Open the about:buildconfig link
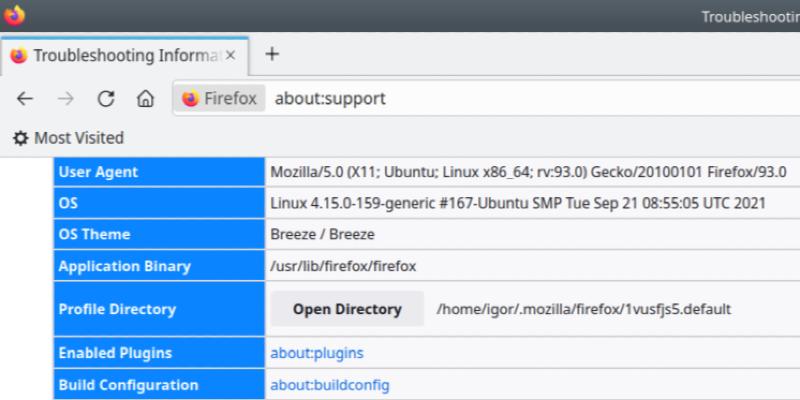Image resolution: width=800 pixels, height=400 pixels. (x=329, y=385)
